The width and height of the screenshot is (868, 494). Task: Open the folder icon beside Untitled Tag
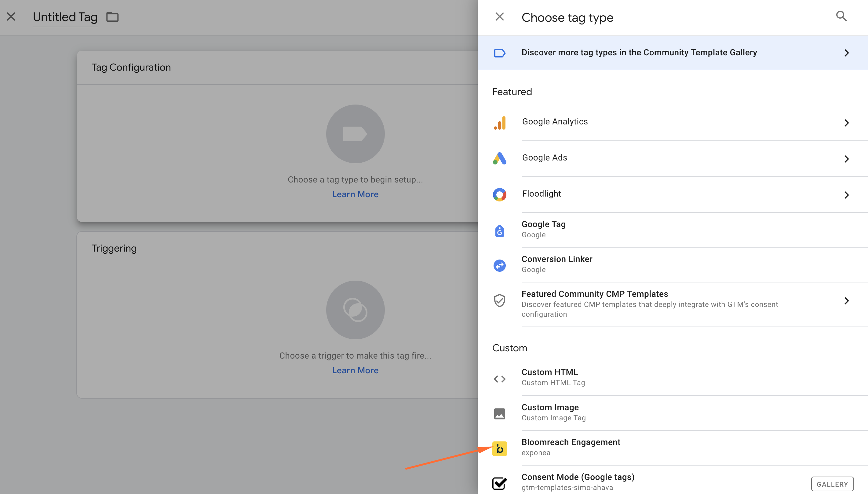pos(112,17)
